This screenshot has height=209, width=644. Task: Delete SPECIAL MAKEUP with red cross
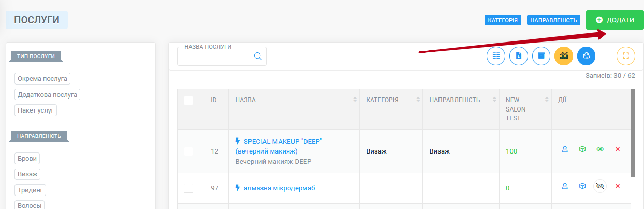[618, 149]
